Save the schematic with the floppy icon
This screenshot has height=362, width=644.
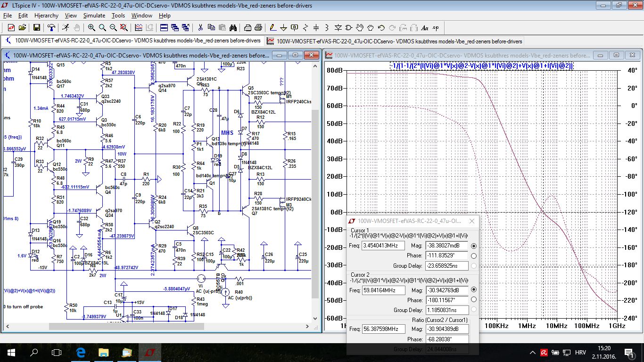[36, 27]
